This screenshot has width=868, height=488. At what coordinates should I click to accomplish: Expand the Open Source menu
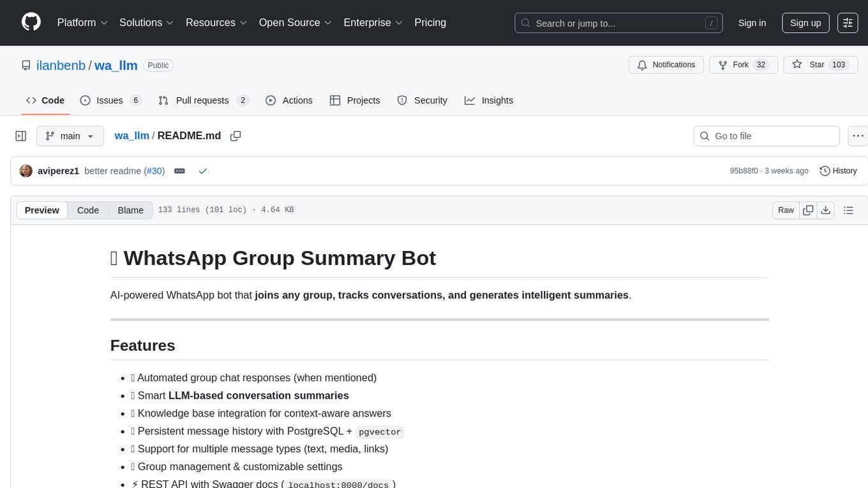tap(296, 22)
